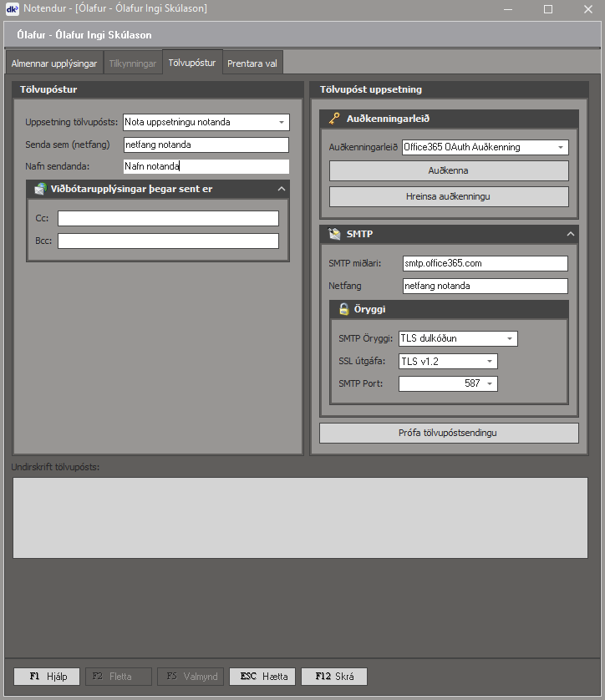The width and height of the screenshot is (605, 700).
Task: Click Hreinsa auðkenningu button
Action: click(x=448, y=196)
